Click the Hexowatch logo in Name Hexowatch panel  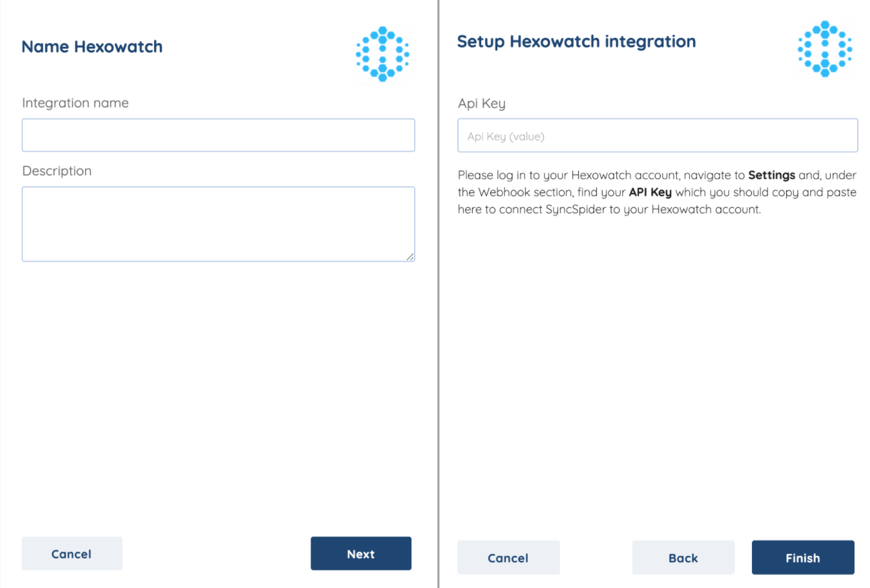click(x=382, y=53)
